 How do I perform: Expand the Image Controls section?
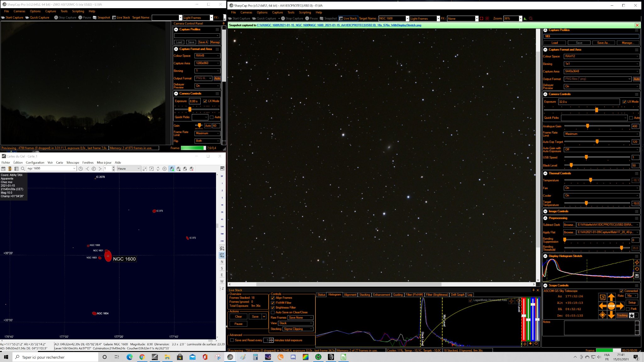[x=545, y=211]
